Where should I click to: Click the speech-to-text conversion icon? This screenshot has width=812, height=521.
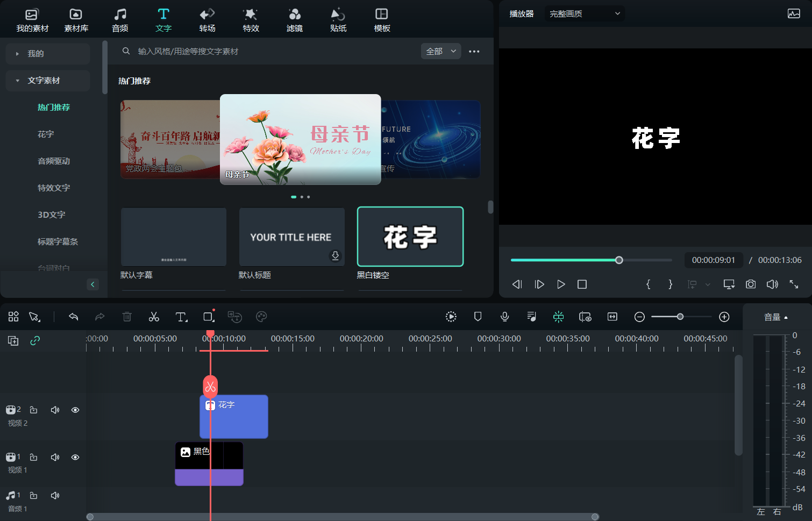234,317
